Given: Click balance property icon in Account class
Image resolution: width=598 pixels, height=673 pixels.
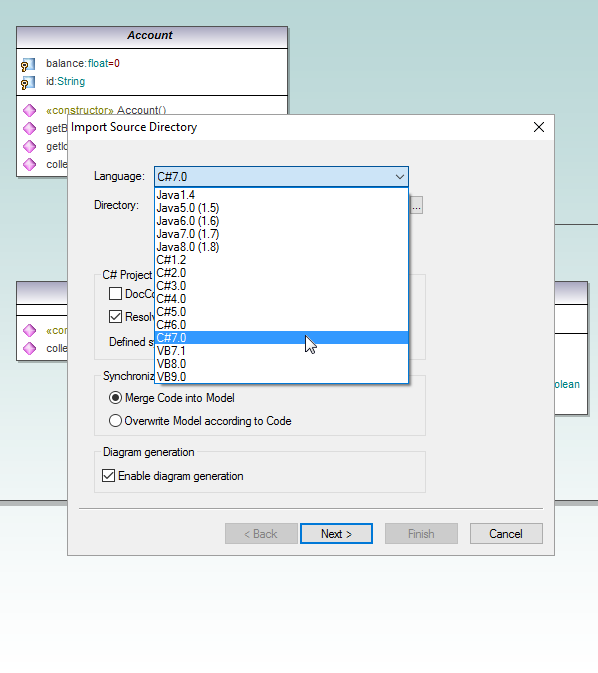Looking at the screenshot, I should pos(28,64).
